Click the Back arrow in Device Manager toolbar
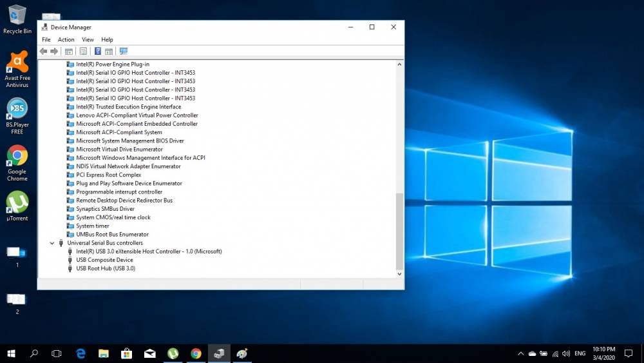The image size is (644, 363). [x=44, y=52]
